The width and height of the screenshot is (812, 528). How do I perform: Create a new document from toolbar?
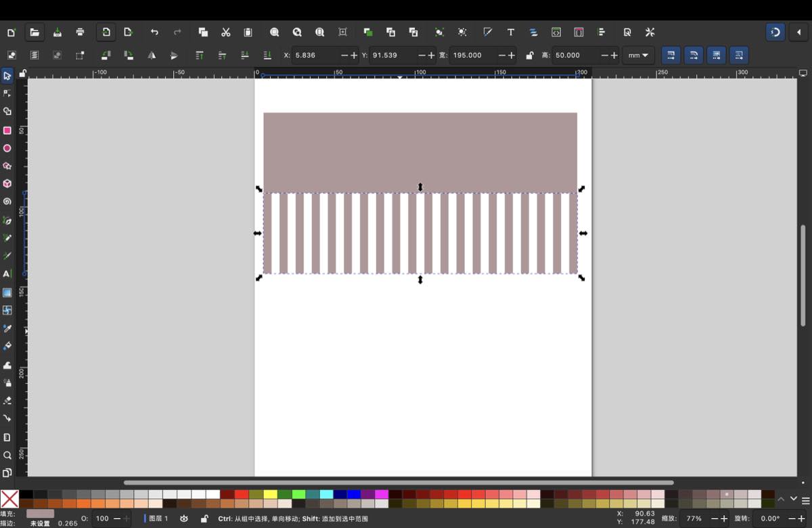pos(12,32)
